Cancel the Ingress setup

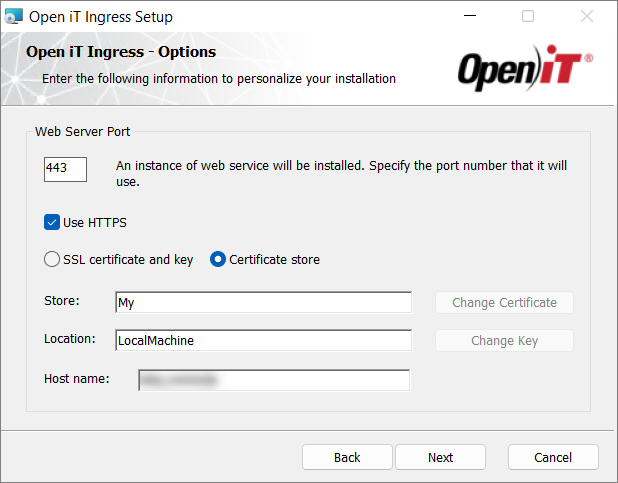tap(553, 457)
